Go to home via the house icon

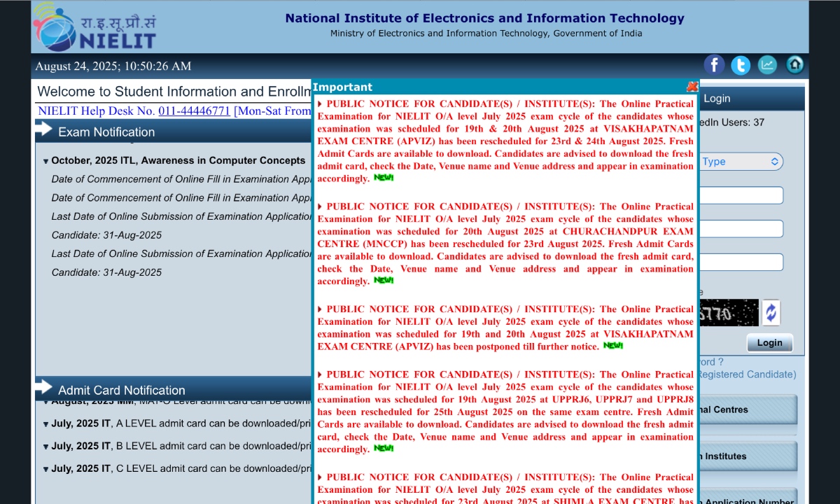[x=795, y=66]
